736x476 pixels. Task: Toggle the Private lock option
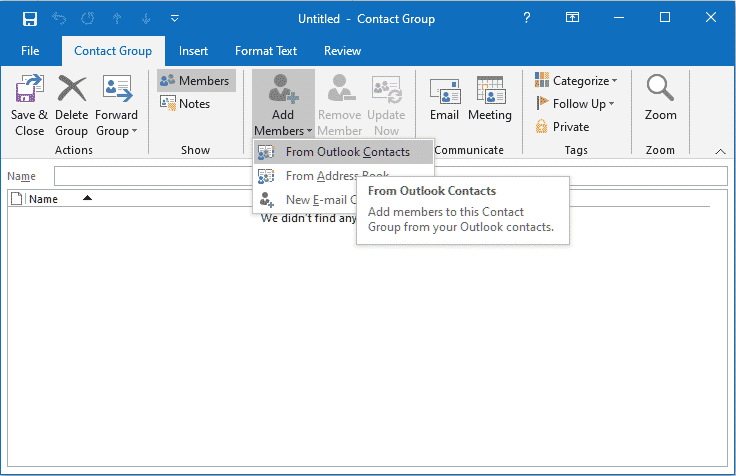tap(562, 127)
